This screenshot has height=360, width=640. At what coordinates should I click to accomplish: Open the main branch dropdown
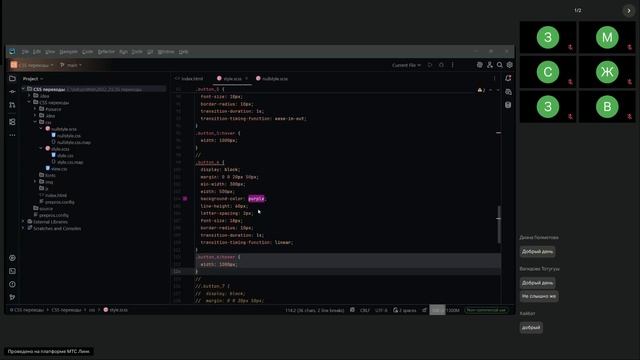pos(71,65)
